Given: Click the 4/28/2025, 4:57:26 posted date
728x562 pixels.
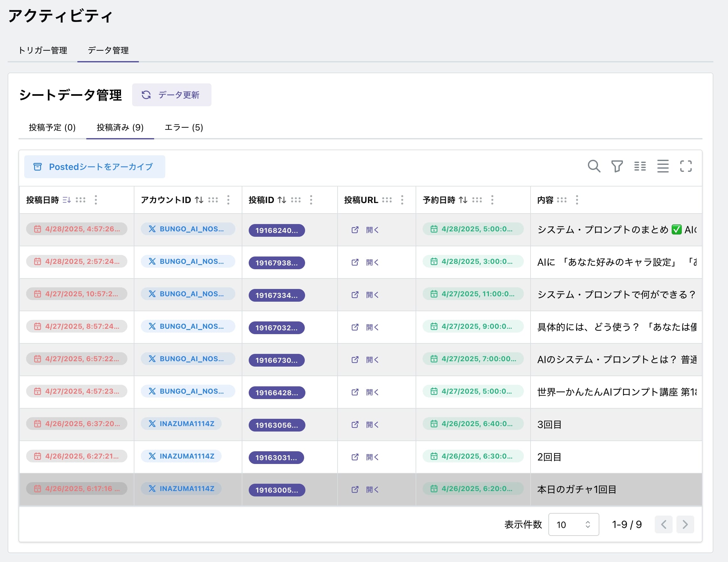Looking at the screenshot, I should 77,229.
